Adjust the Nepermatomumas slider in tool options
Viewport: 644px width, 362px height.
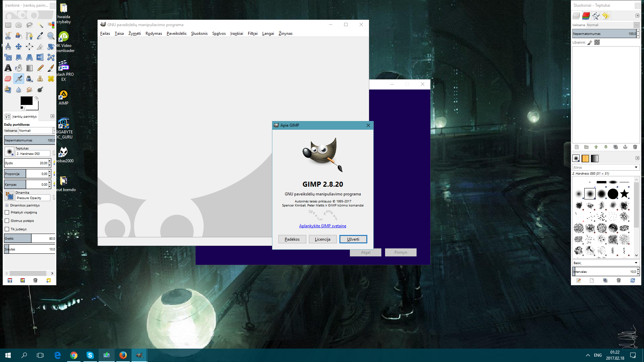click(30, 140)
